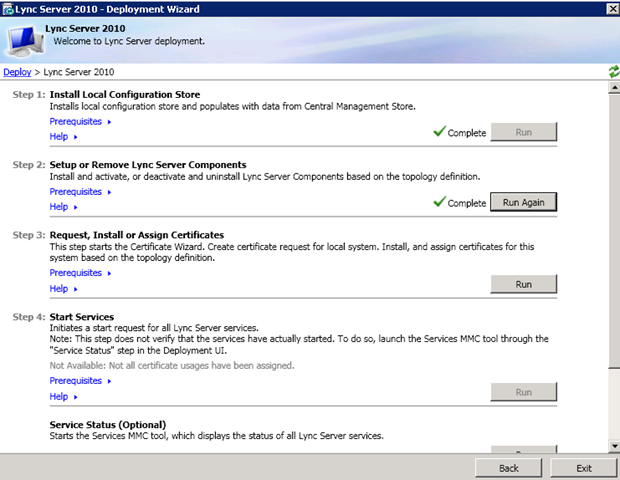Viewport: 620px width, 480px height.
Task: Click Run Again for Step 2
Action: (x=524, y=202)
